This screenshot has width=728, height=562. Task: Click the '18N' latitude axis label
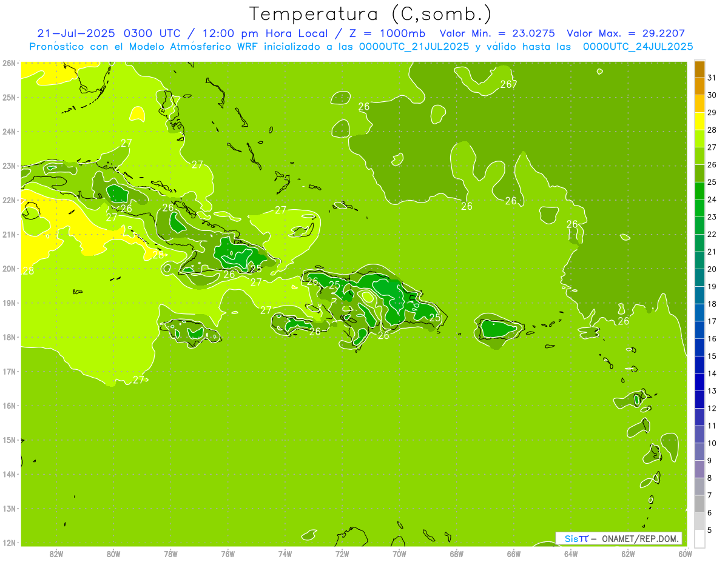tap(8, 337)
